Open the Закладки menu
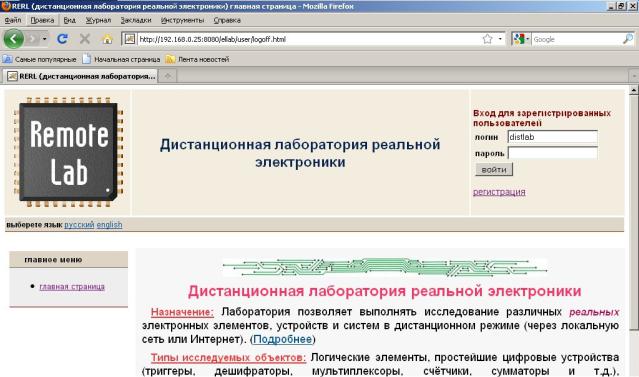This screenshot has width=639, height=377. tap(136, 20)
